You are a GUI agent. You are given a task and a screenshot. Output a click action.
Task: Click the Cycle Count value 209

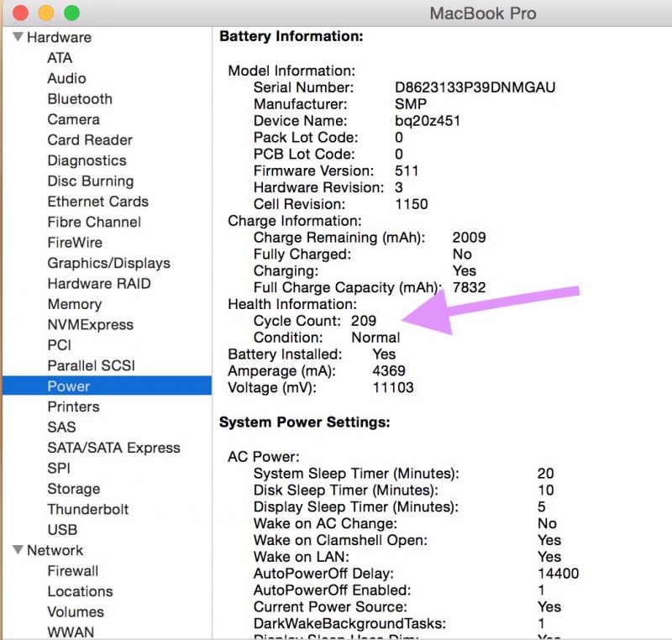click(364, 321)
